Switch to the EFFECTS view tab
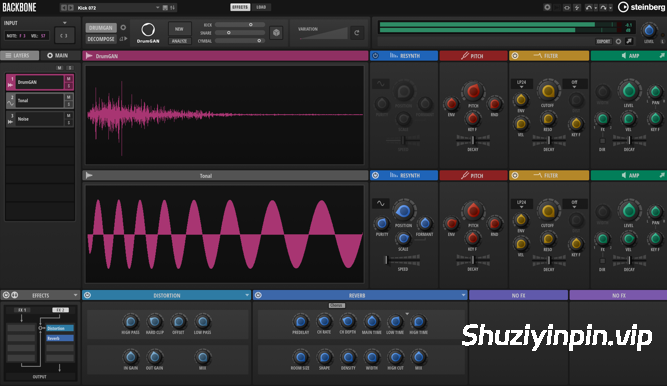This screenshot has height=386, width=667. [x=240, y=7]
